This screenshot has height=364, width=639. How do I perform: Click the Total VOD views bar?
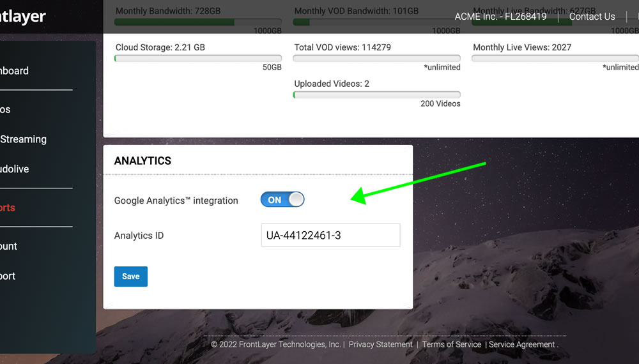tap(376, 58)
